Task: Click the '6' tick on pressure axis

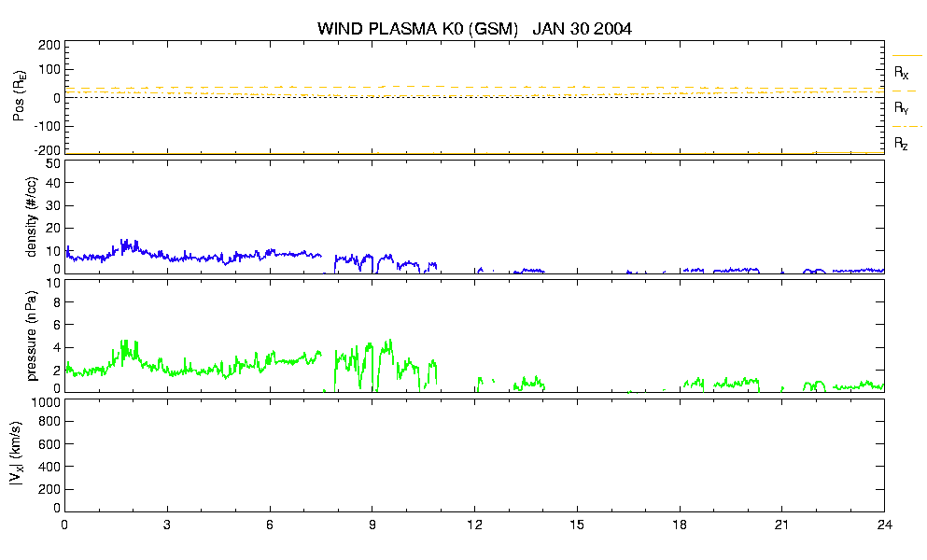Action: click(57, 325)
